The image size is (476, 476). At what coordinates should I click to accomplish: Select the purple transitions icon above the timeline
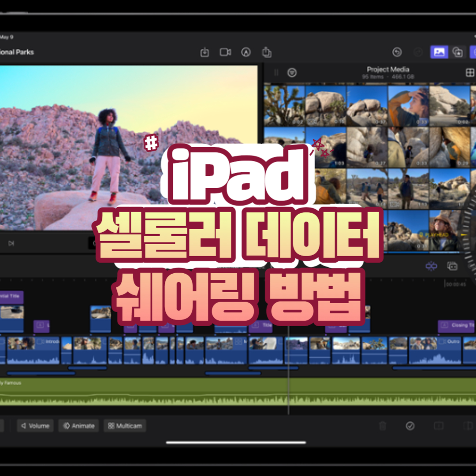(x=431, y=266)
